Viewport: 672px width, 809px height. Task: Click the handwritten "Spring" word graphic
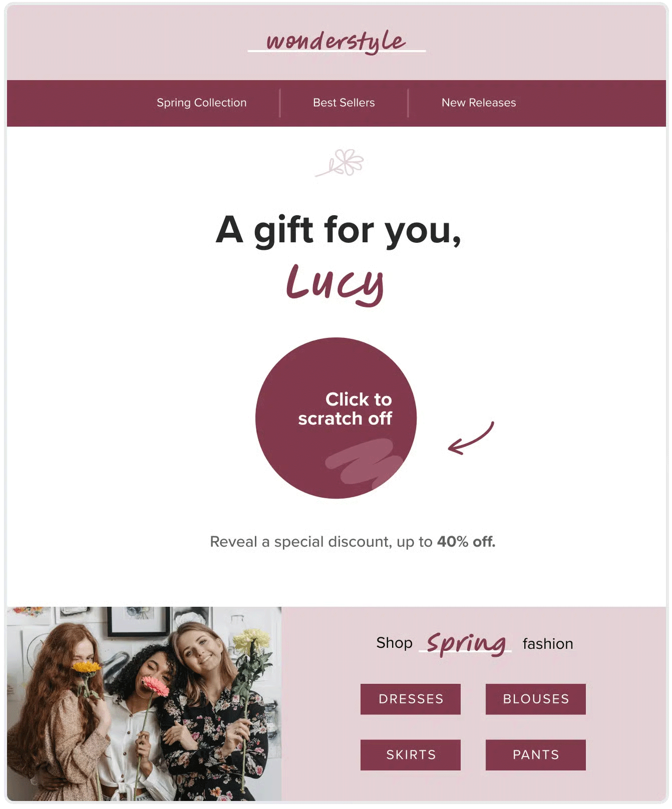coord(466,643)
